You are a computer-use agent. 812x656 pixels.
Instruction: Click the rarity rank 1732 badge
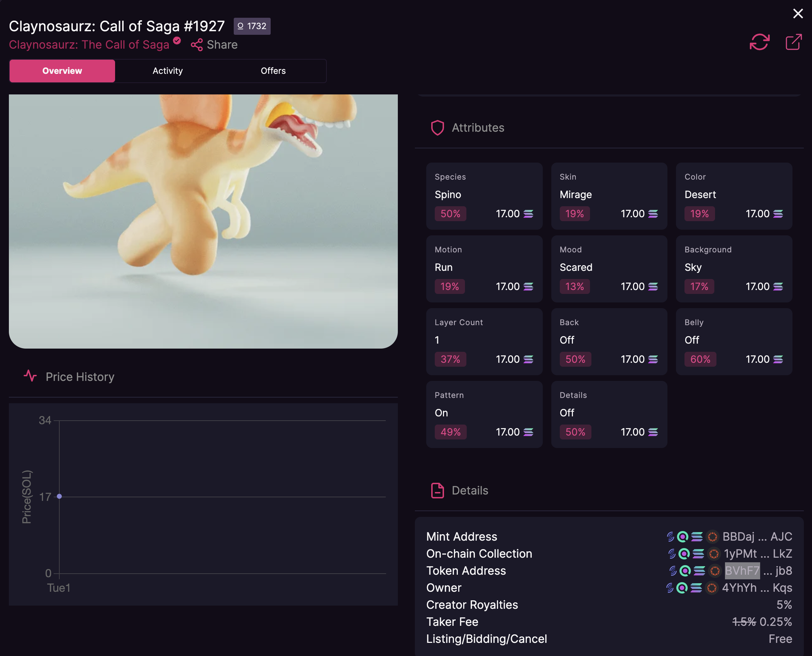(x=252, y=26)
